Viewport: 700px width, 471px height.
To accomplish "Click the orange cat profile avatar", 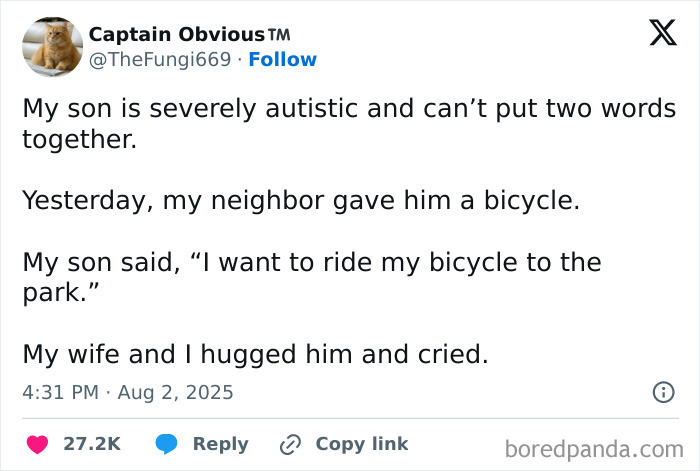I will pos(51,47).
